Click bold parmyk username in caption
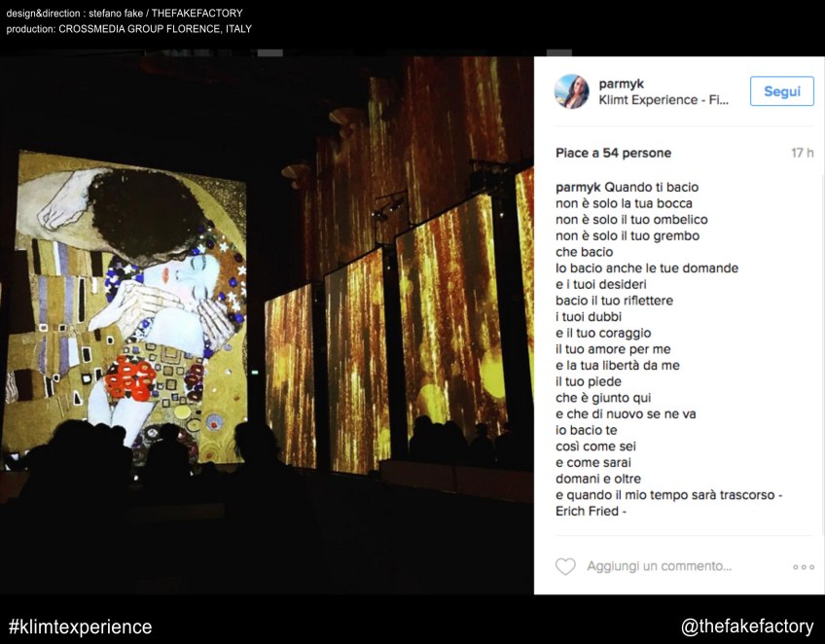The width and height of the screenshot is (825, 644). 578,188
